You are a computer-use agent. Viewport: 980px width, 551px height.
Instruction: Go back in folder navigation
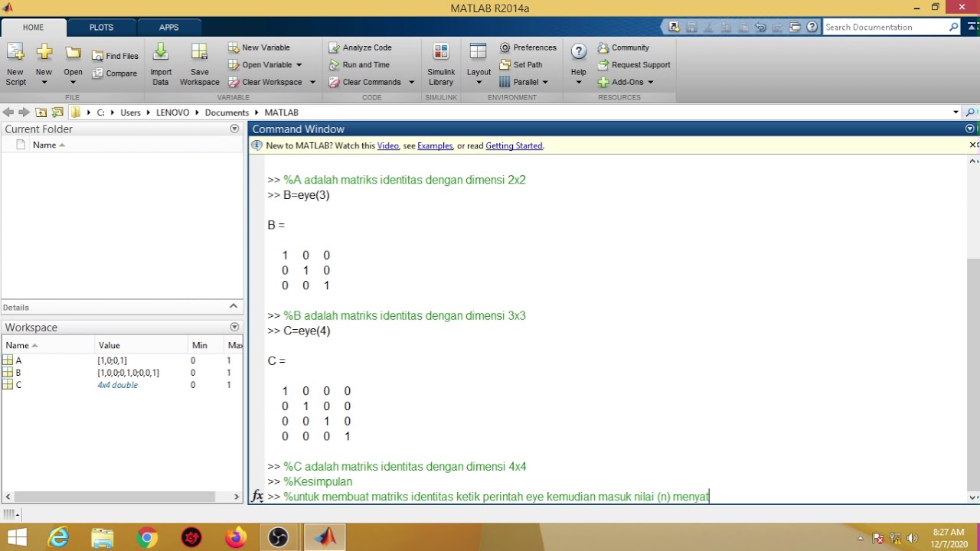(x=8, y=112)
